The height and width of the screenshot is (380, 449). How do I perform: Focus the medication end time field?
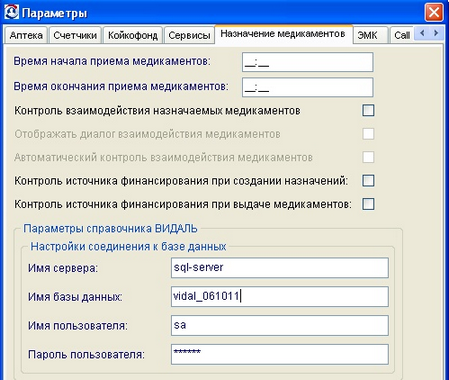(307, 87)
